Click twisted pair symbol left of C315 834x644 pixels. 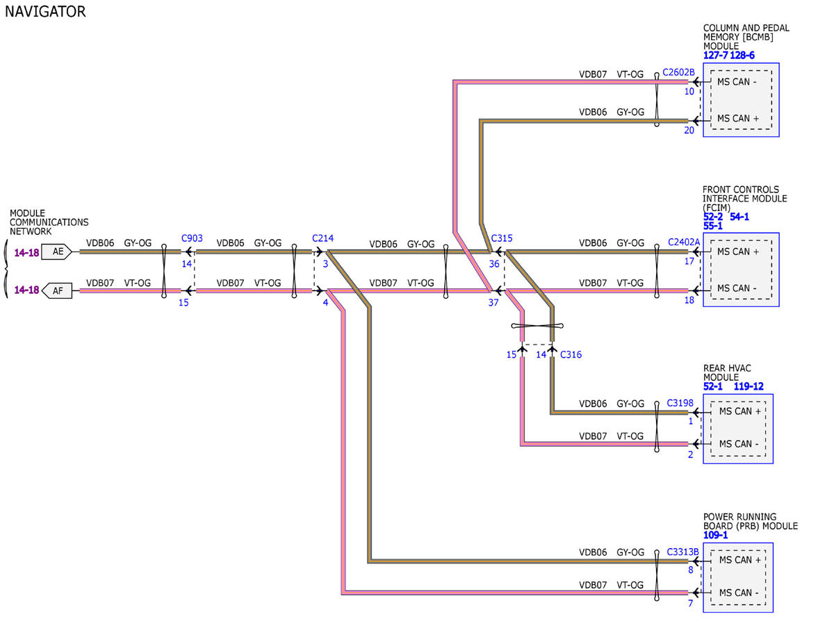pyautogui.click(x=445, y=271)
